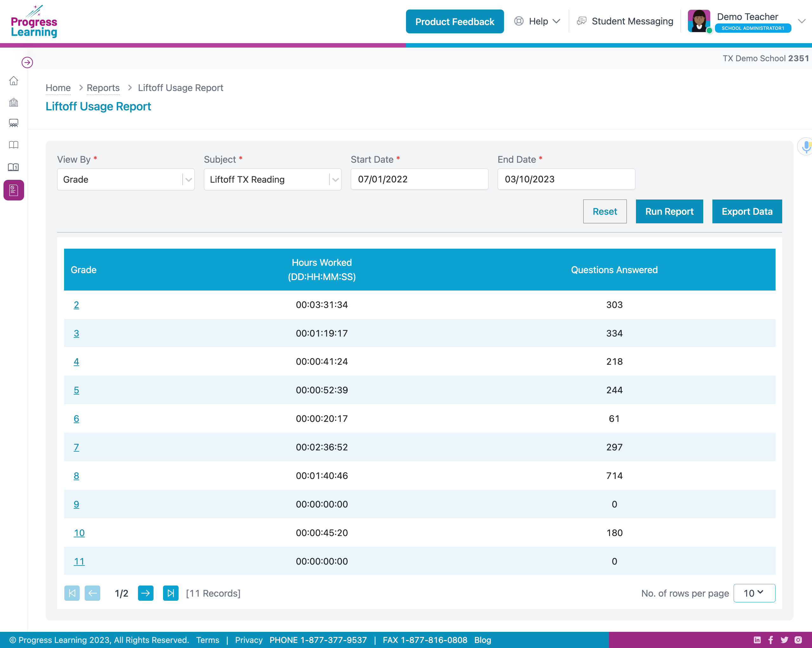Open the Instagram icon in the footer
This screenshot has width=812, height=648.
798,640
